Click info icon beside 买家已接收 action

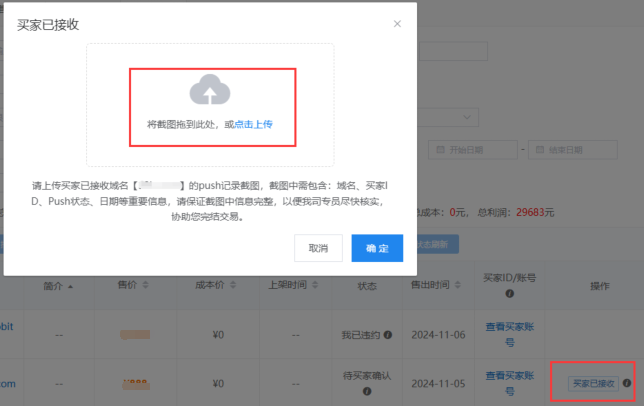click(x=626, y=383)
